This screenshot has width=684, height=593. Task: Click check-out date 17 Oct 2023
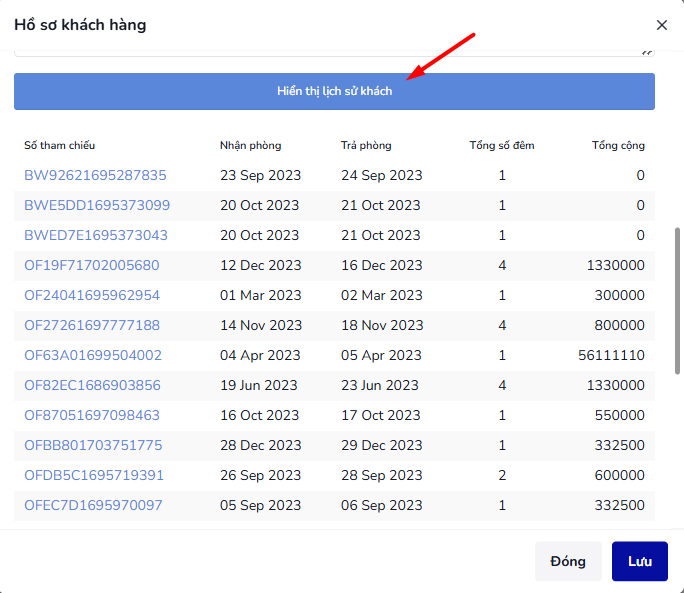(381, 415)
